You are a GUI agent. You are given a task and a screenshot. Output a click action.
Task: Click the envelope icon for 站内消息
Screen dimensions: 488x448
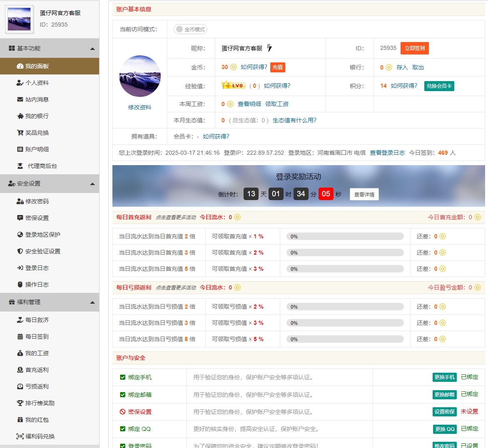coord(20,99)
